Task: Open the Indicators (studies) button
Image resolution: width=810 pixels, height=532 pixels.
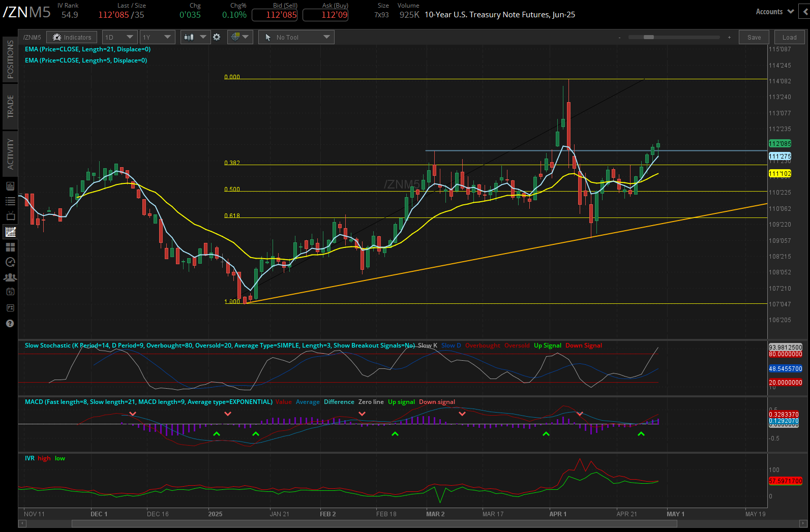Action: point(72,37)
